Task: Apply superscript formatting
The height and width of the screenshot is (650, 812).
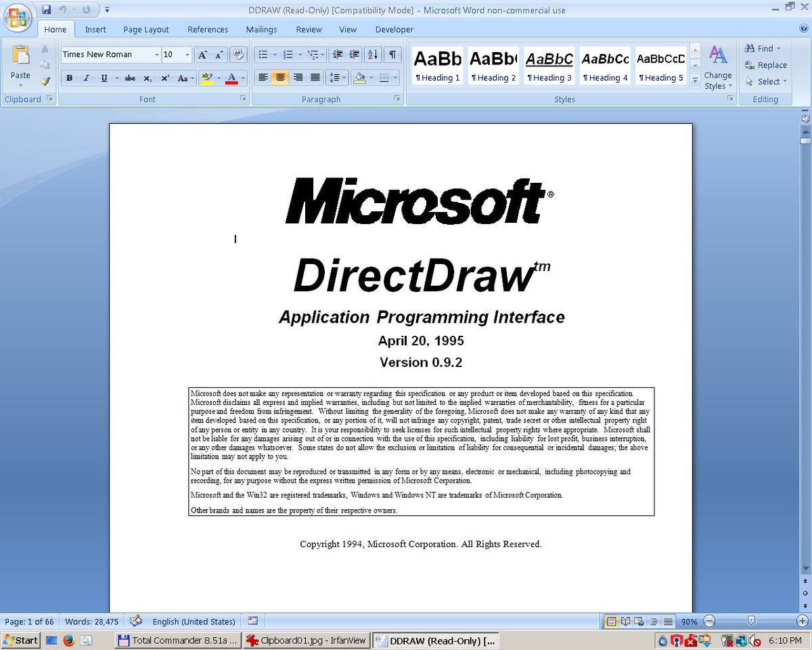Action: click(x=164, y=79)
